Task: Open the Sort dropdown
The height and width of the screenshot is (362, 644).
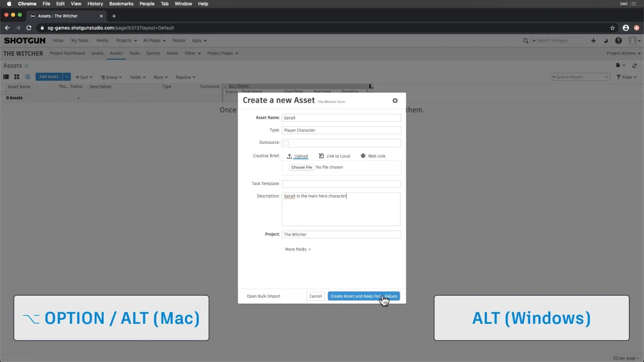Action: pos(84,77)
